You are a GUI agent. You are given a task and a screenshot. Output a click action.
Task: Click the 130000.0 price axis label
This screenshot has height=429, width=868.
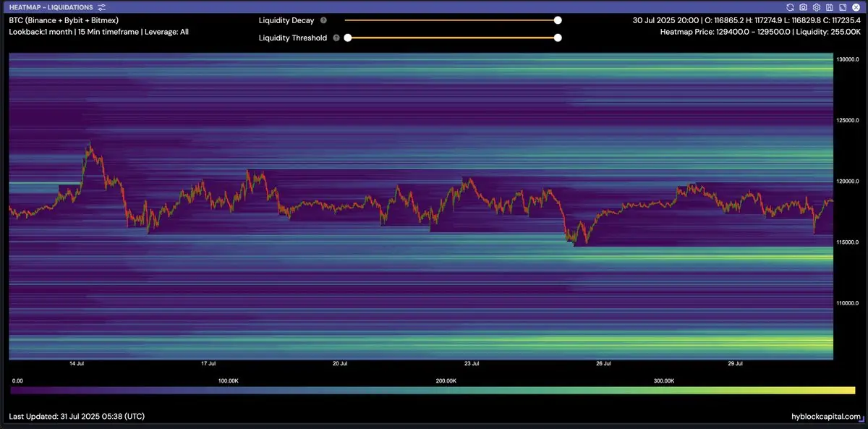(x=848, y=59)
